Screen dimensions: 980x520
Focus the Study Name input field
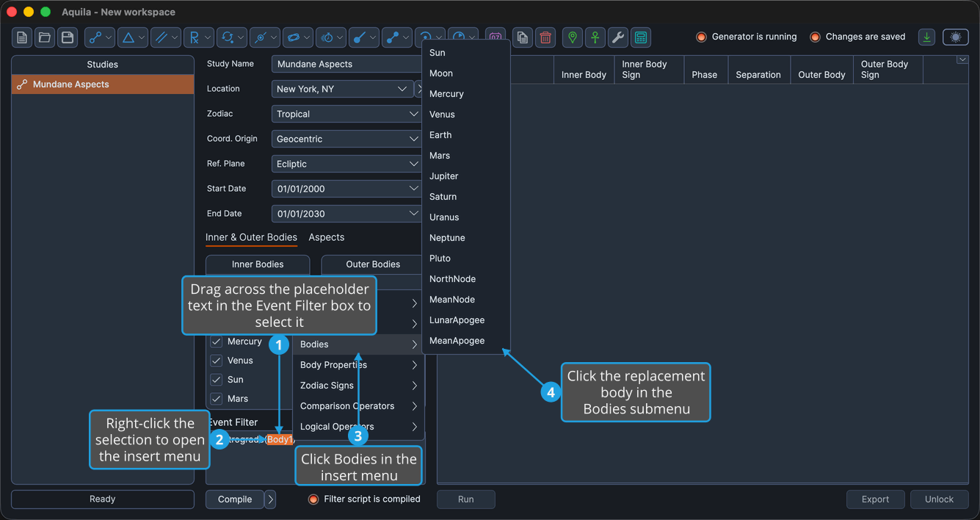tap(346, 64)
